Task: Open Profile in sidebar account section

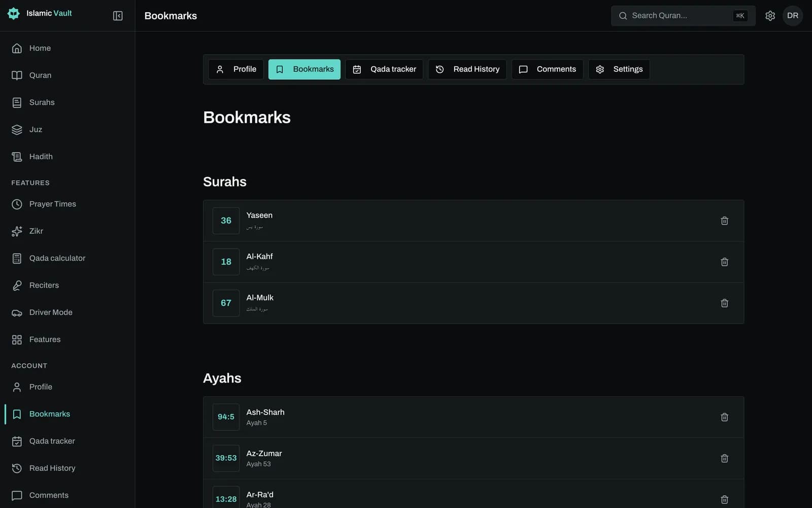Action: [67, 387]
